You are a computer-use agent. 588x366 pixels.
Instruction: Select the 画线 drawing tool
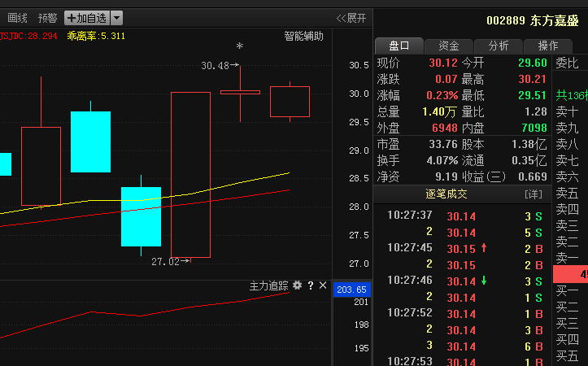click(17, 18)
